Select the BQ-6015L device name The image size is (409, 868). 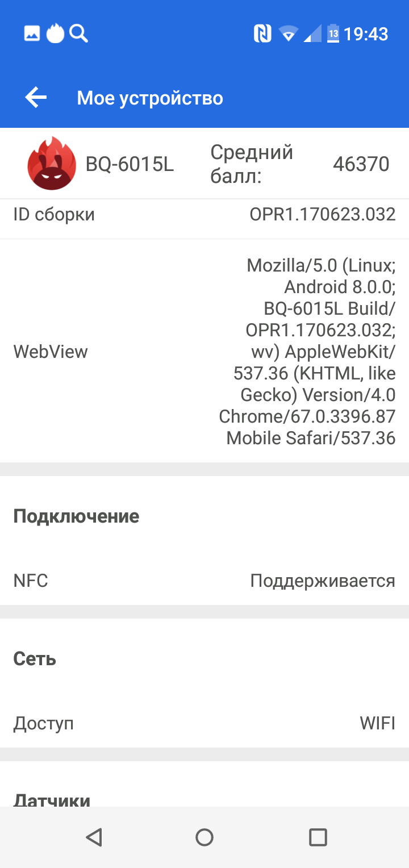[x=130, y=164]
